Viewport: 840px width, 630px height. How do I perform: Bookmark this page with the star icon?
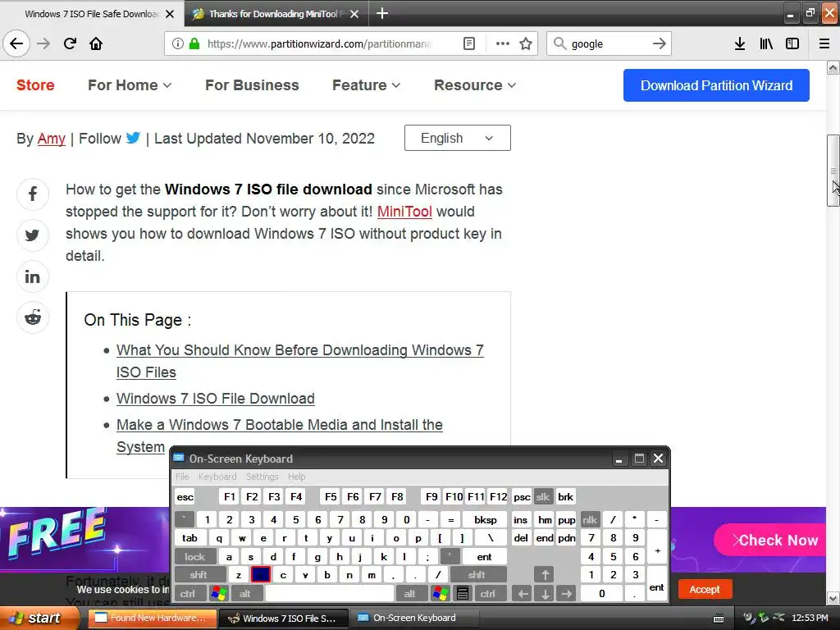point(526,43)
